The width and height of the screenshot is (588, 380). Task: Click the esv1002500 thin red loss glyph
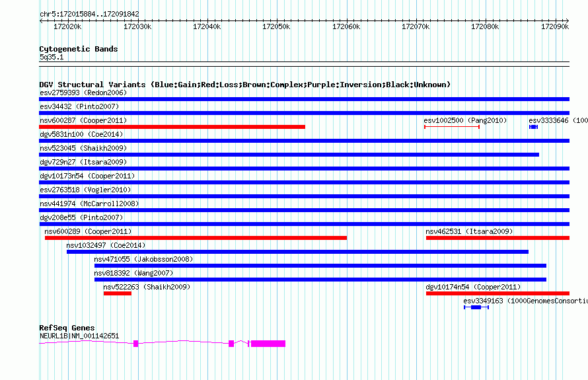[452, 127]
